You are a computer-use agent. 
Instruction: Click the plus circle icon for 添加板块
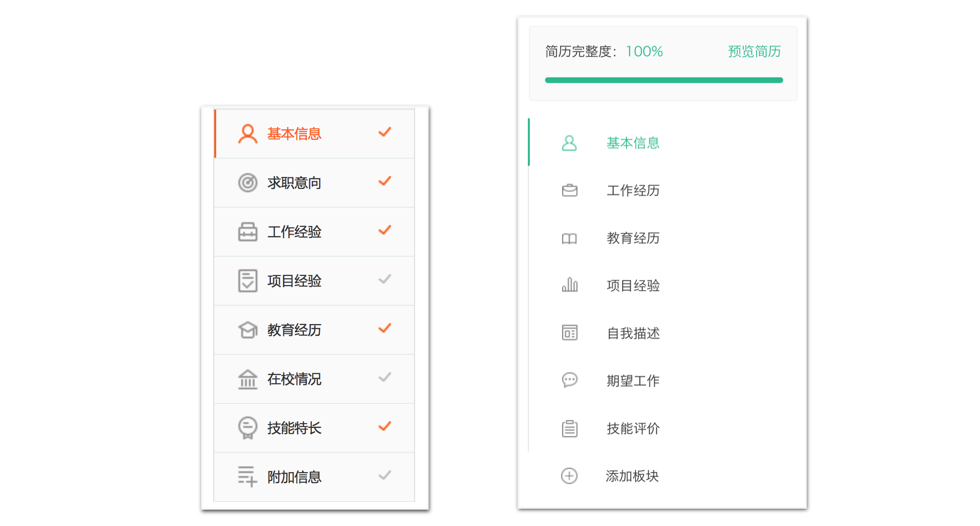pos(569,476)
